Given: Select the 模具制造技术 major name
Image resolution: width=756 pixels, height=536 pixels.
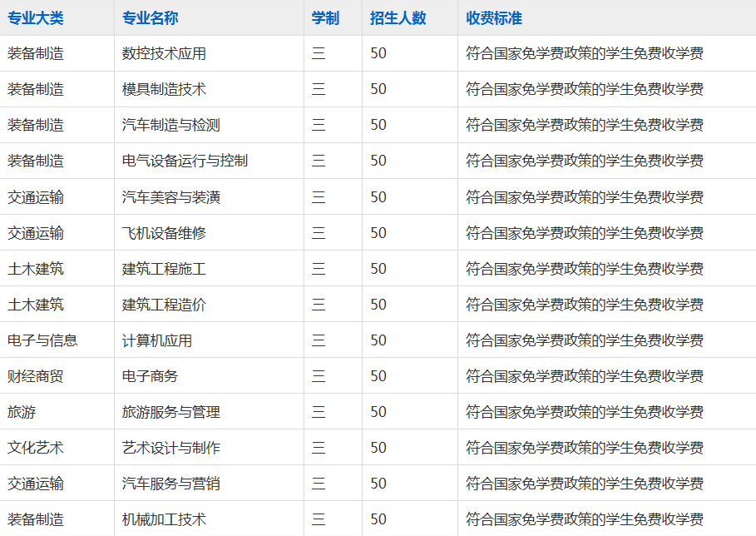Looking at the screenshot, I should (164, 89).
